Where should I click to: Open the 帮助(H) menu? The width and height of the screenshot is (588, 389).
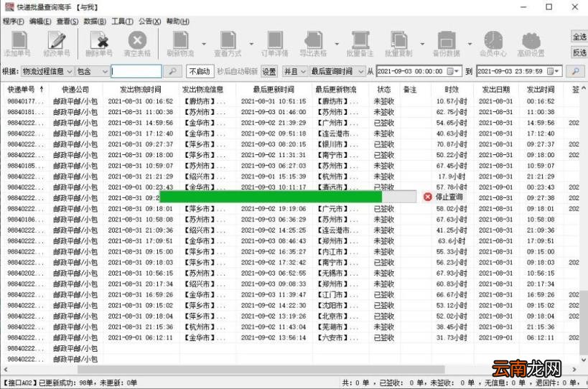click(178, 22)
